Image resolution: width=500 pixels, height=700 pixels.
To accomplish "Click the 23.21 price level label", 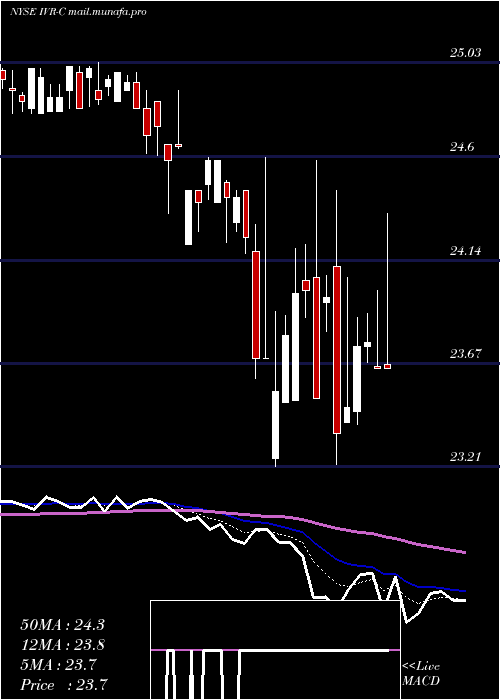I will 465,457.
